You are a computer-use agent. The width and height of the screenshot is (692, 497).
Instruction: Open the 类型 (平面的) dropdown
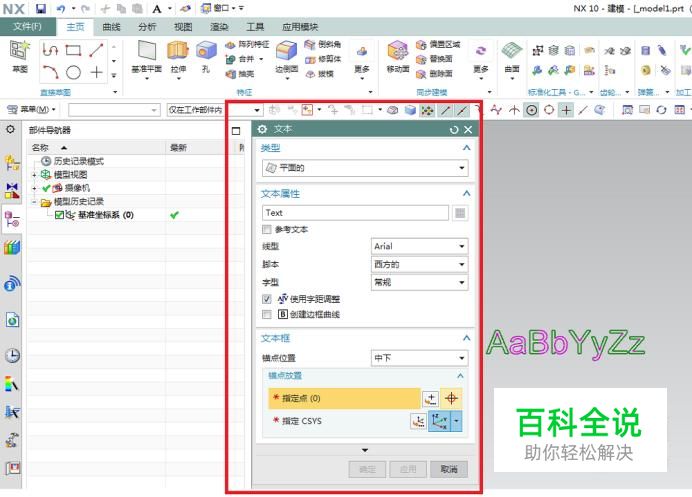point(365,168)
